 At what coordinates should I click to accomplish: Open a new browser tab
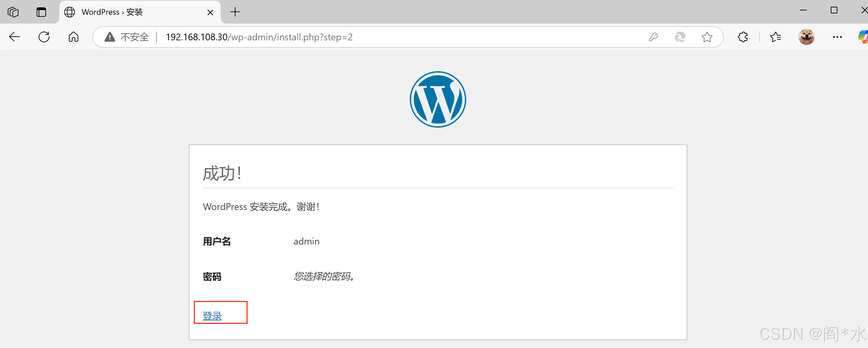point(235,12)
